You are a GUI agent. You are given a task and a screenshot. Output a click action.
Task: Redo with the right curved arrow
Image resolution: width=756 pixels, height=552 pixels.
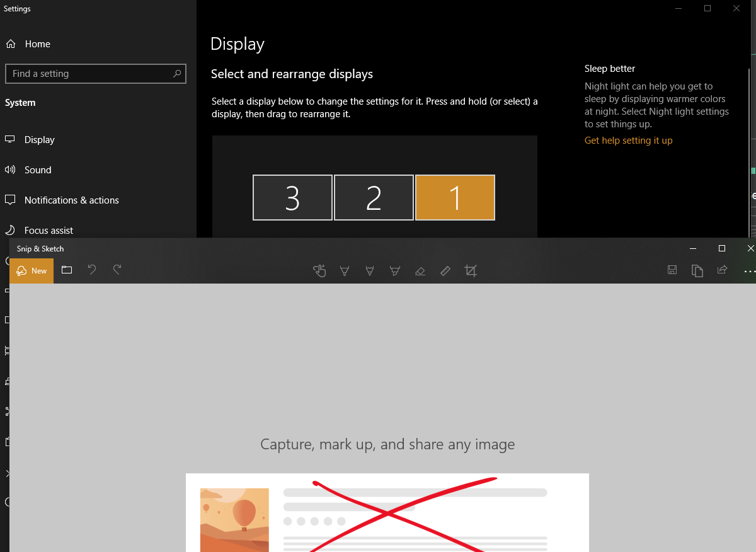point(117,270)
